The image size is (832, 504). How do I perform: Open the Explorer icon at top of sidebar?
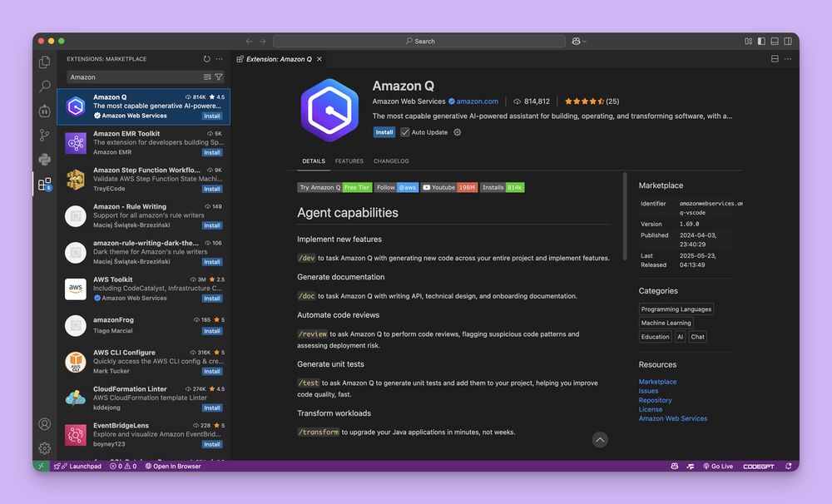44,62
